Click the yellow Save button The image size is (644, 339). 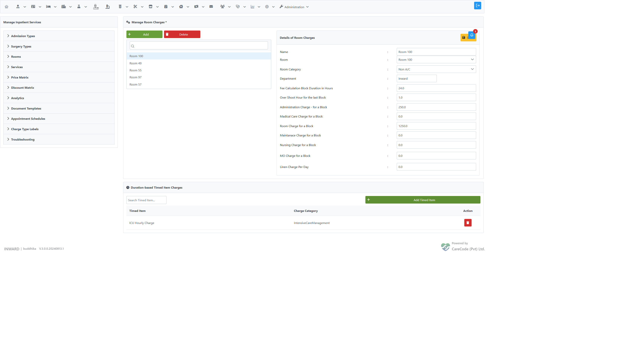[464, 37]
